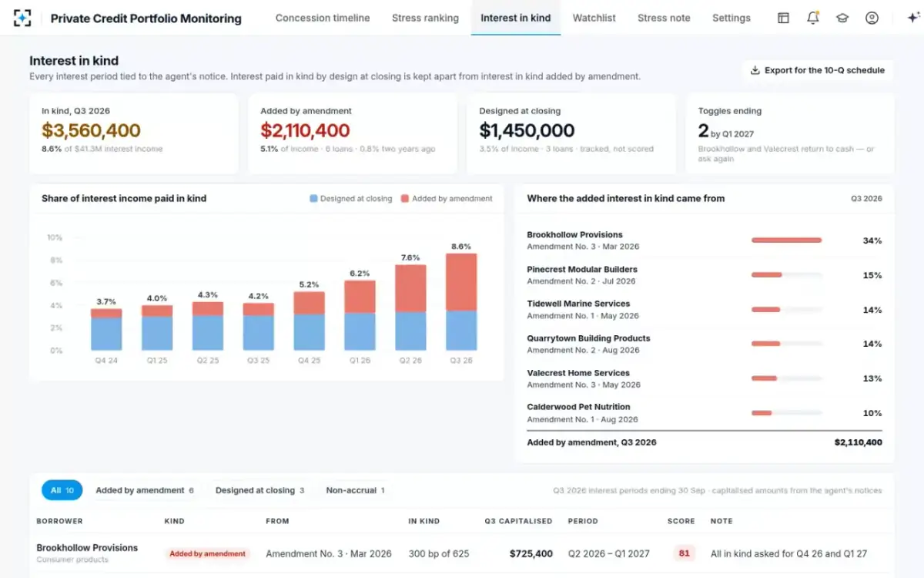Open Tidewell Marine Services source row

705,310
